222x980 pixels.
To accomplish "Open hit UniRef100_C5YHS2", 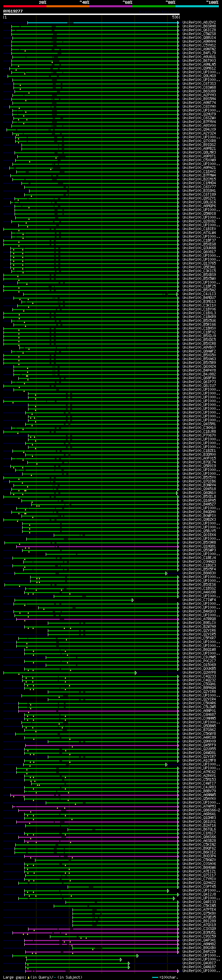I will [x=199, y=45].
